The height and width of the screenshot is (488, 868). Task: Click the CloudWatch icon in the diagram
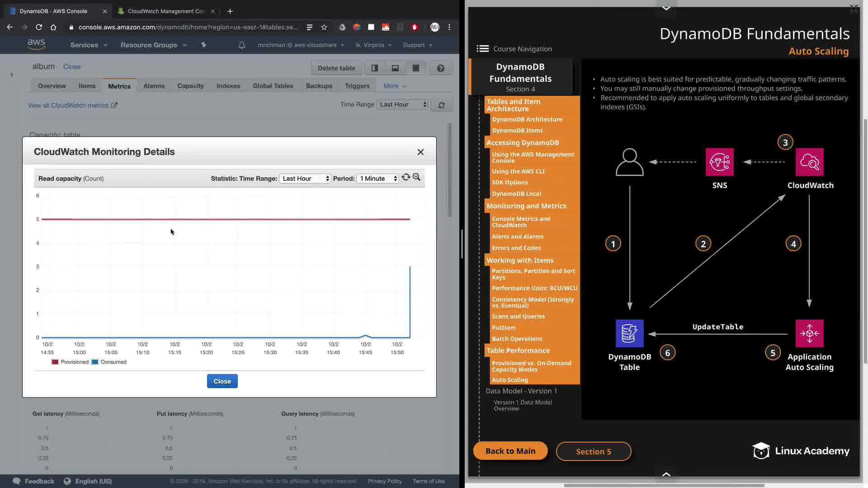click(x=809, y=162)
